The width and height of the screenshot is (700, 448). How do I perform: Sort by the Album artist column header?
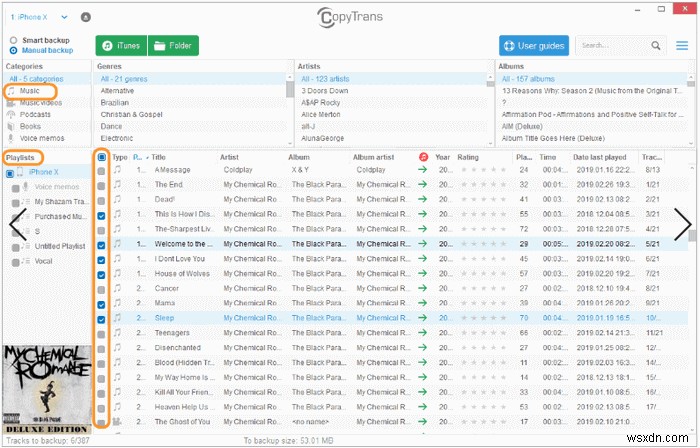click(x=373, y=157)
